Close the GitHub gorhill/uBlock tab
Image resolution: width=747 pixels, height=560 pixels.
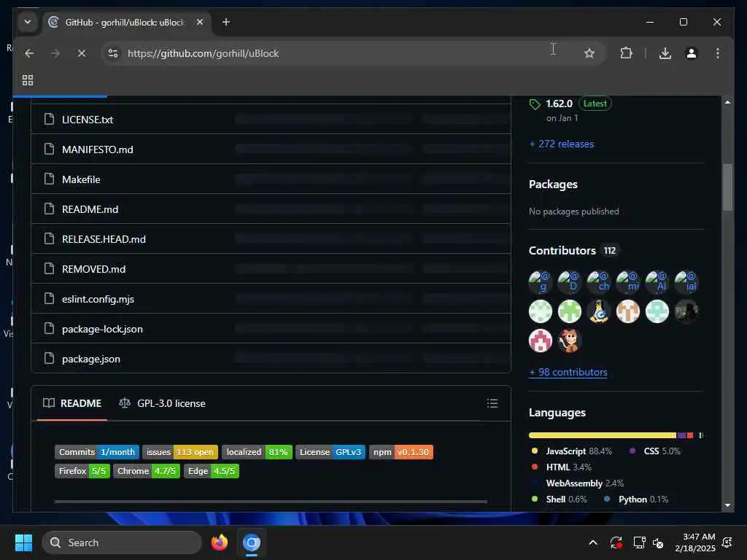click(x=200, y=22)
